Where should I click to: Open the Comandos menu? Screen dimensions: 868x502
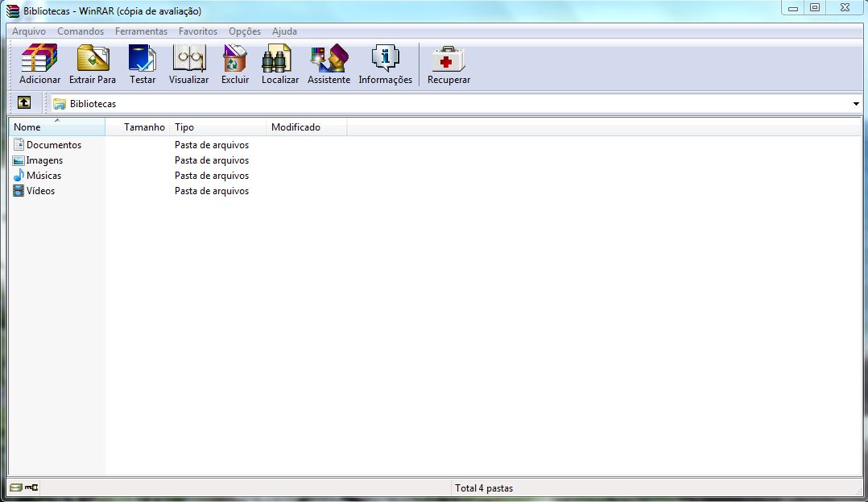[x=81, y=31]
